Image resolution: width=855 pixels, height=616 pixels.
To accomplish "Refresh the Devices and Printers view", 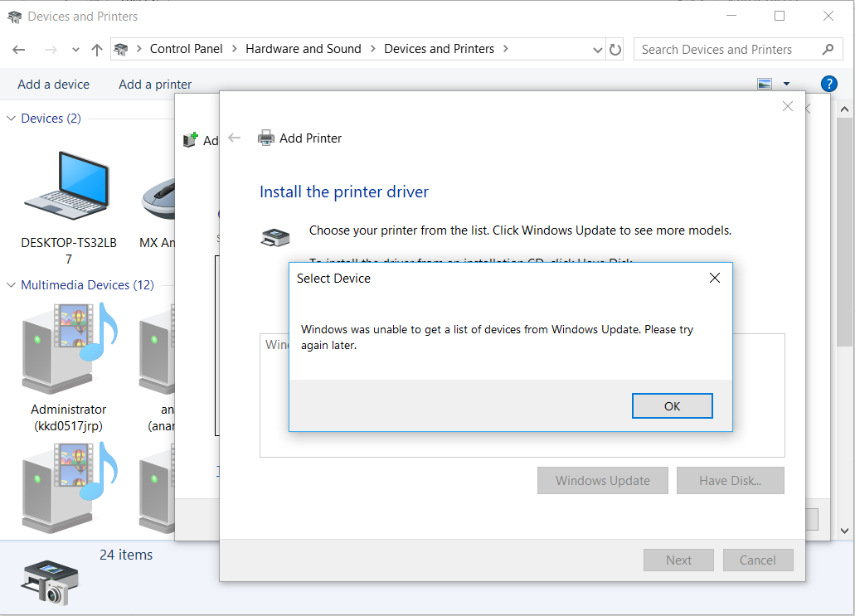I will pyautogui.click(x=615, y=50).
